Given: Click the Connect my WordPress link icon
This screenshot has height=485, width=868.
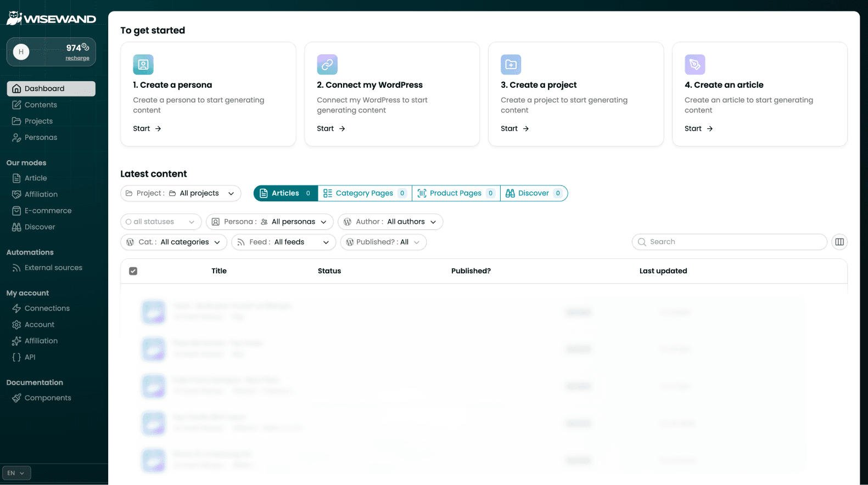Looking at the screenshot, I should [327, 65].
